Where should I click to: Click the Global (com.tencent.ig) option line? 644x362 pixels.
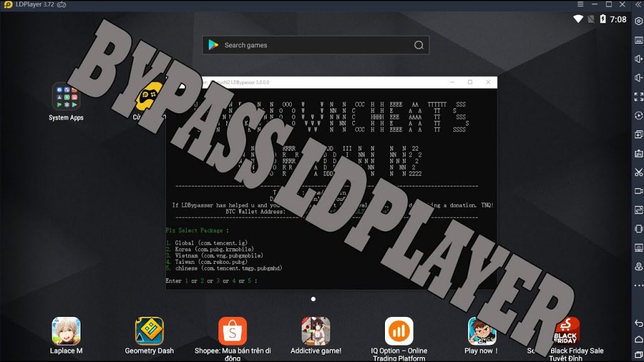click(x=206, y=243)
